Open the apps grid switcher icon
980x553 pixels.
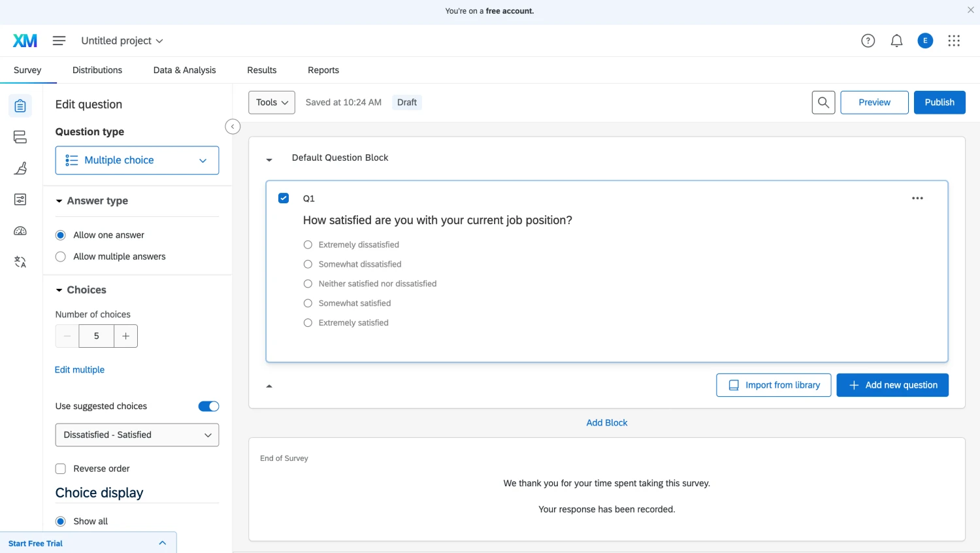point(954,41)
